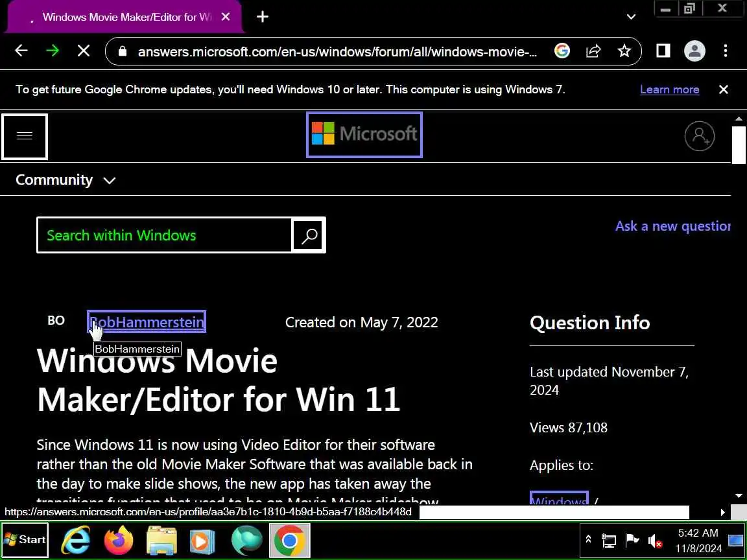Click Chrome icon in the taskbar
Screen dimensions: 747x560
(x=290, y=540)
